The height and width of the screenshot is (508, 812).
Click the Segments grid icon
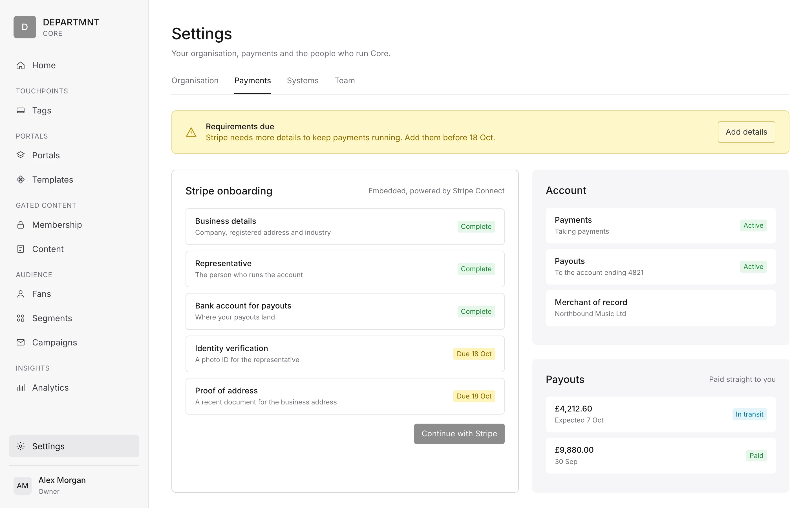[21, 318]
